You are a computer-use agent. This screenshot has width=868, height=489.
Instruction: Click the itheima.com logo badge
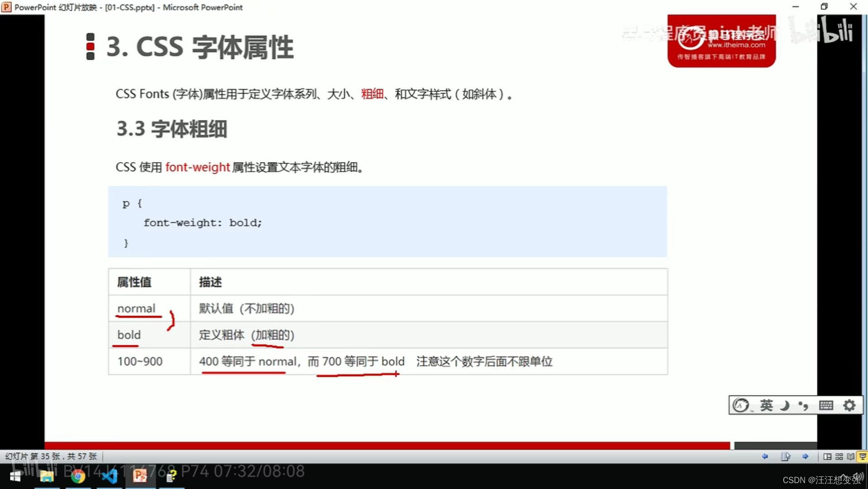click(721, 41)
